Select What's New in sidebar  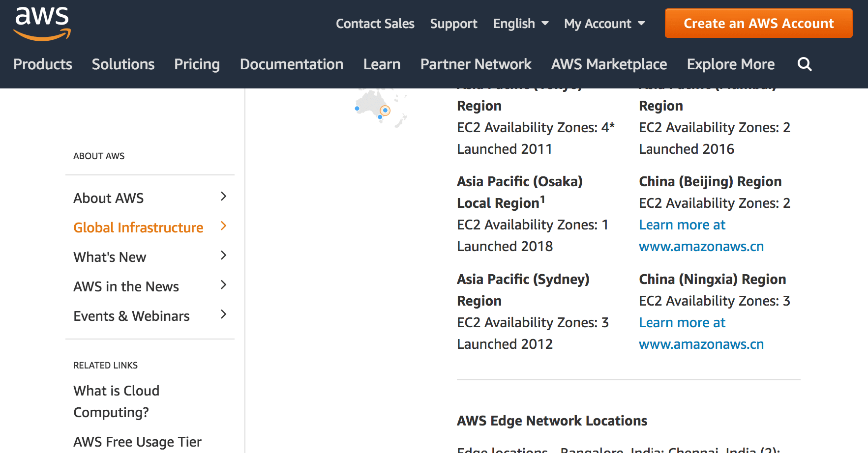click(110, 257)
